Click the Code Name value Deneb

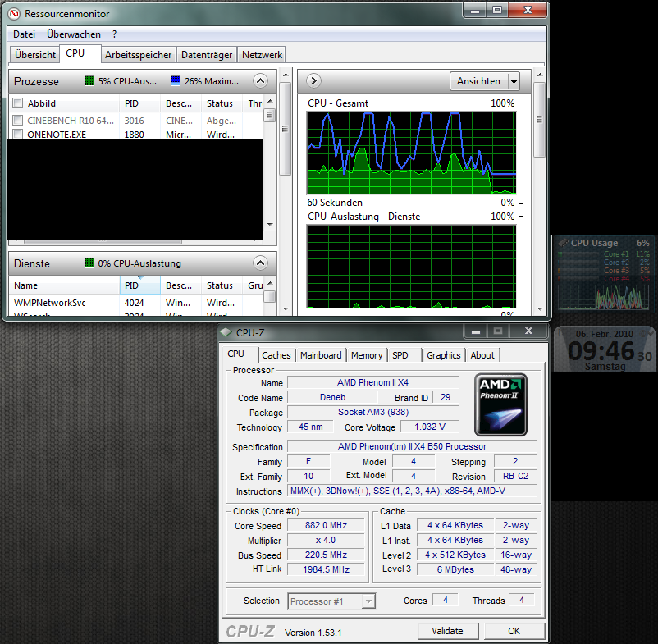[x=332, y=397]
